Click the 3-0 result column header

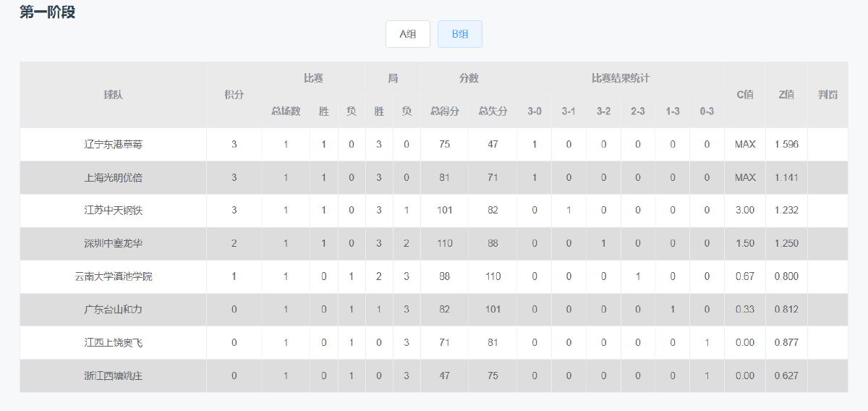click(535, 111)
